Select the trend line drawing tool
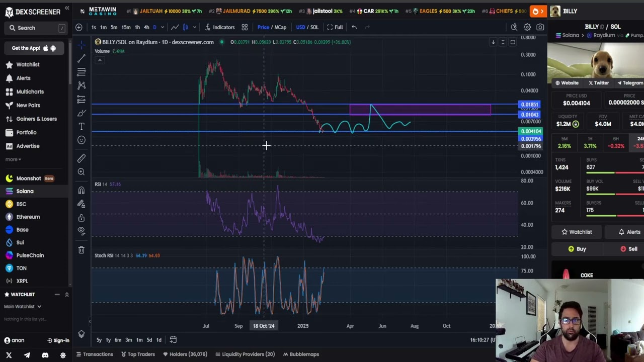 (x=82, y=58)
